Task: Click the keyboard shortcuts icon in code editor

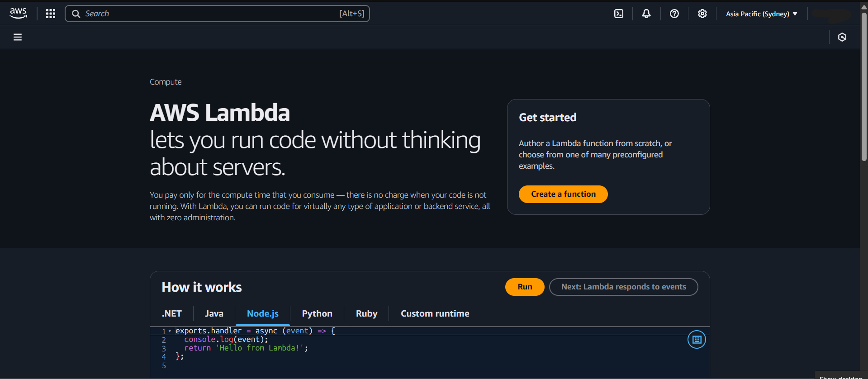Action: [x=697, y=339]
